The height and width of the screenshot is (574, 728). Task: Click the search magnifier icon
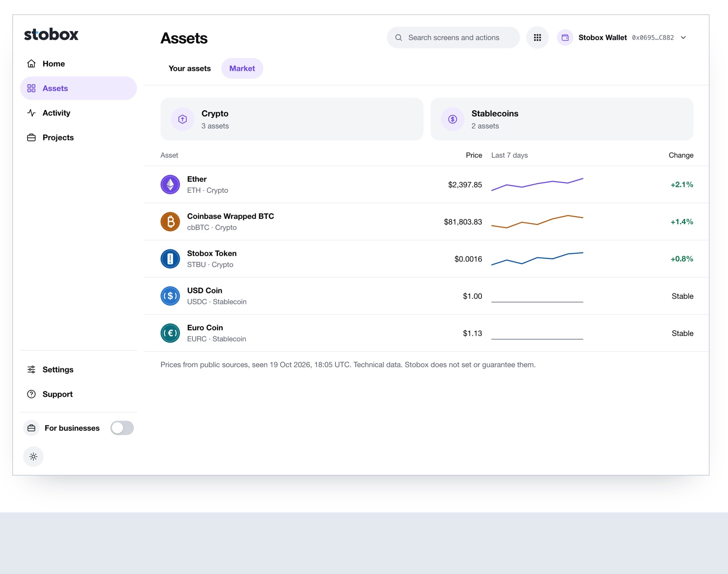[399, 37]
